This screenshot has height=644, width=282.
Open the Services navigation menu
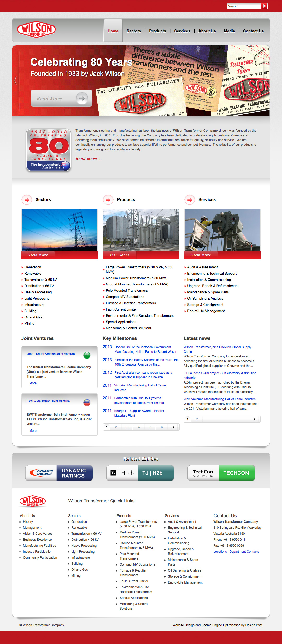point(182,31)
